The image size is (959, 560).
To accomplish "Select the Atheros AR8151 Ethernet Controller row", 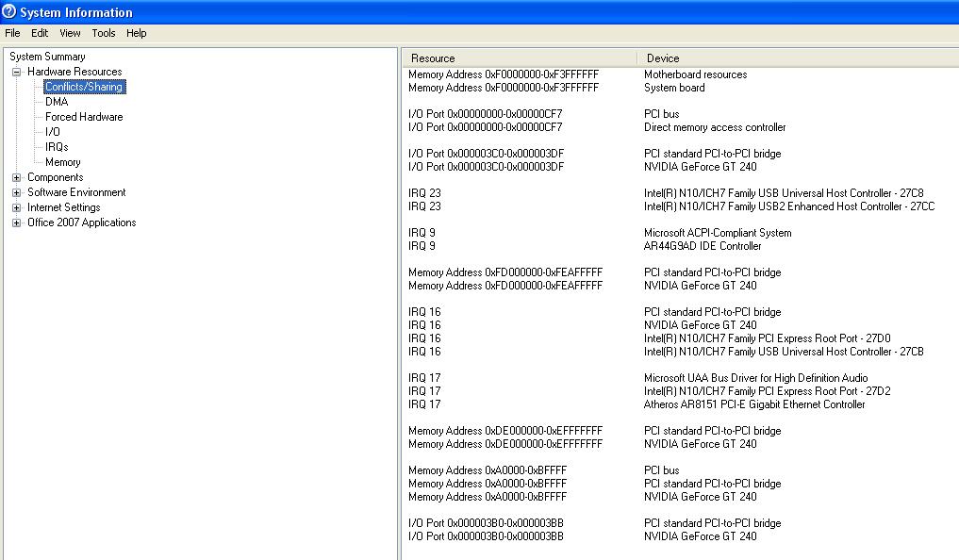I will (753, 404).
